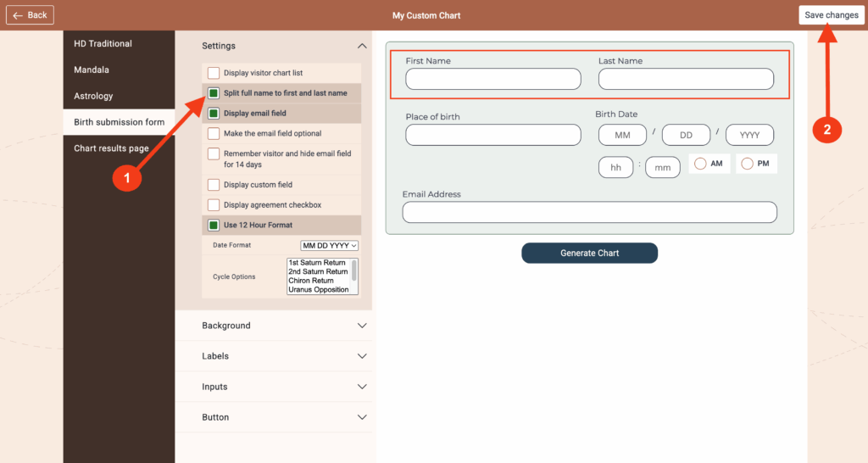
Task: Click Save changes button
Action: click(x=831, y=15)
